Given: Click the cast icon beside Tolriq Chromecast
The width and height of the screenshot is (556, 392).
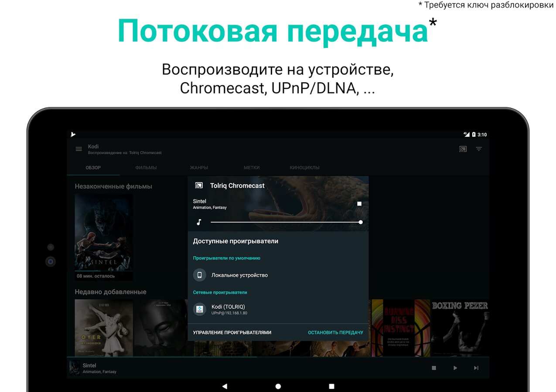Looking at the screenshot, I should [x=199, y=186].
